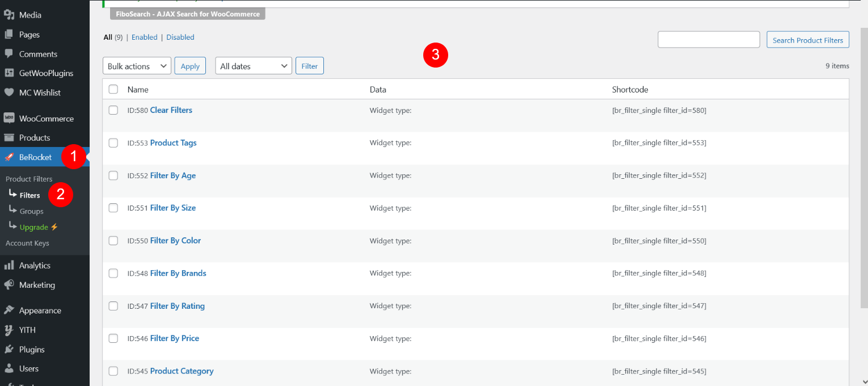
Task: Open the Filter By Size entry
Action: (x=173, y=208)
